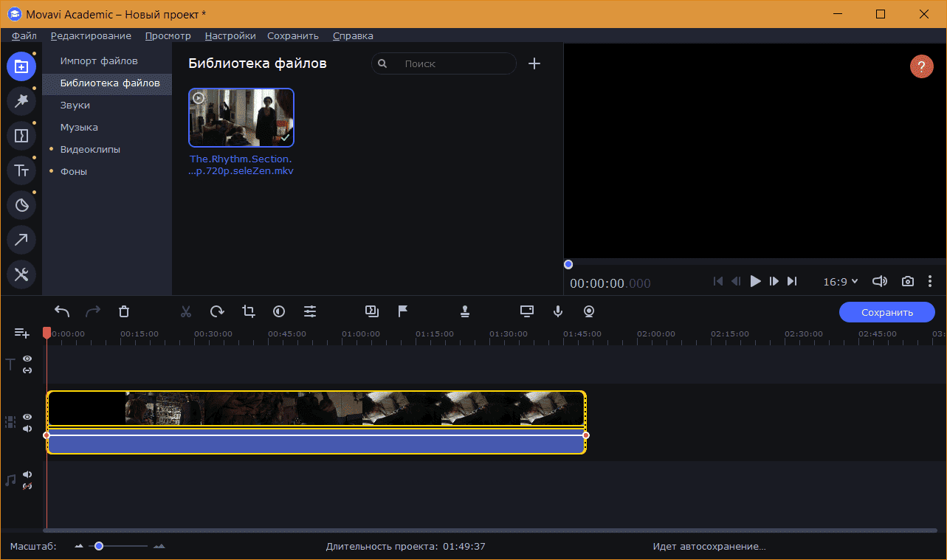Viewport: 947px width, 560px height.
Task: Toggle title track link setting
Action: pyautogui.click(x=27, y=370)
